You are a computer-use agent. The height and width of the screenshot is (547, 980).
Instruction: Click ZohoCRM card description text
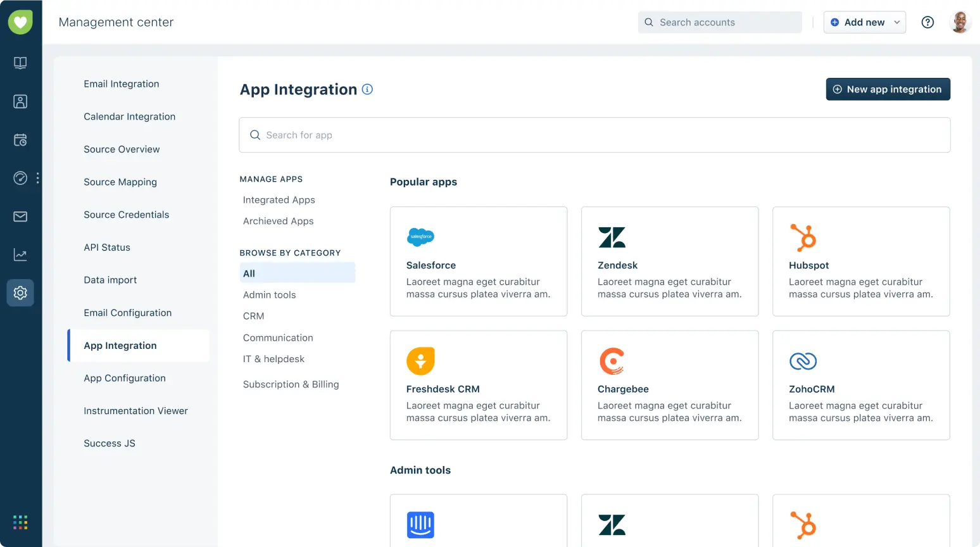click(860, 412)
